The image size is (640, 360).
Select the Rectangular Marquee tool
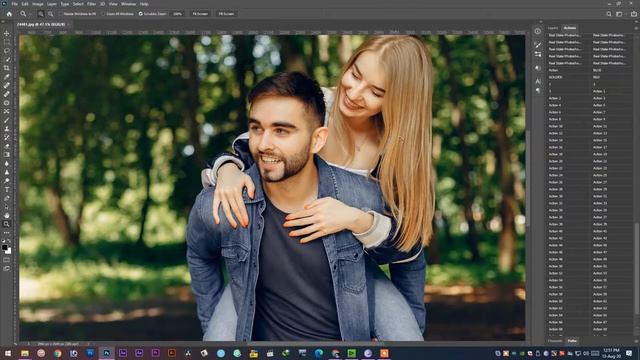point(7,42)
